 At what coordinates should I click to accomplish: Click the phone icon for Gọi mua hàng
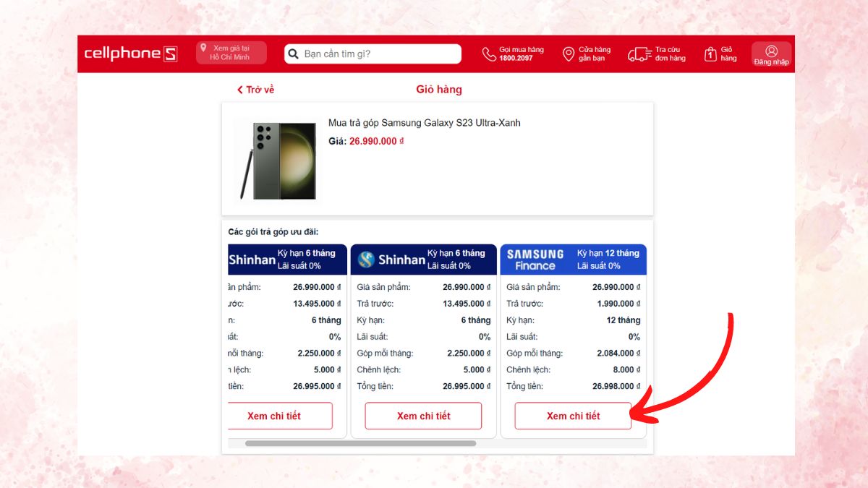[x=489, y=54]
